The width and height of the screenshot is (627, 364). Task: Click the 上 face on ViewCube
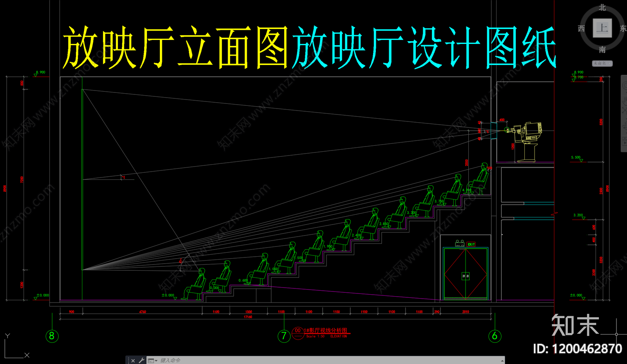tap(602, 28)
